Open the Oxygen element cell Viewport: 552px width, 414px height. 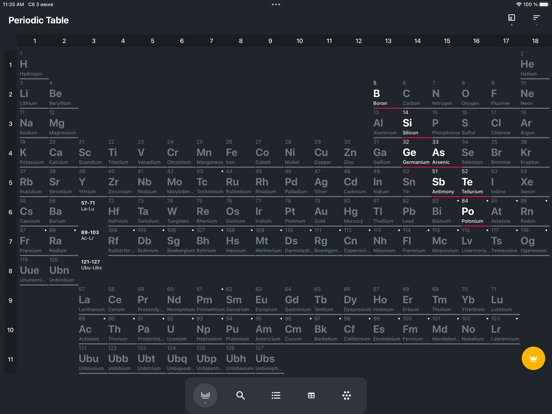[476, 94]
